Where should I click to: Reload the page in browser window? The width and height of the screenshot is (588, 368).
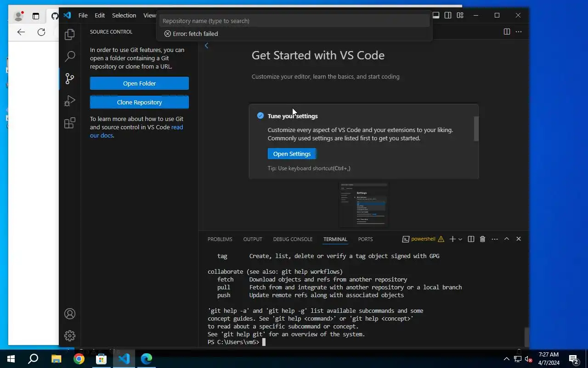click(x=41, y=32)
